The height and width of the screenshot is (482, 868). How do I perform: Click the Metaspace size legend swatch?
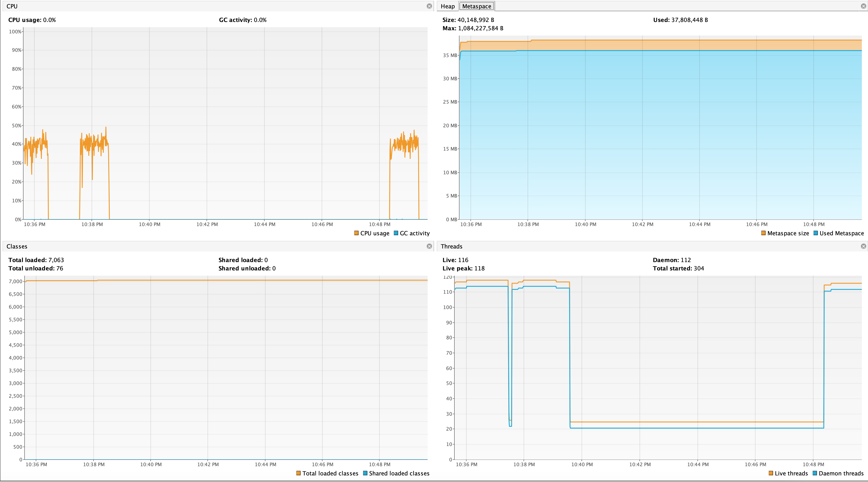pyautogui.click(x=763, y=233)
